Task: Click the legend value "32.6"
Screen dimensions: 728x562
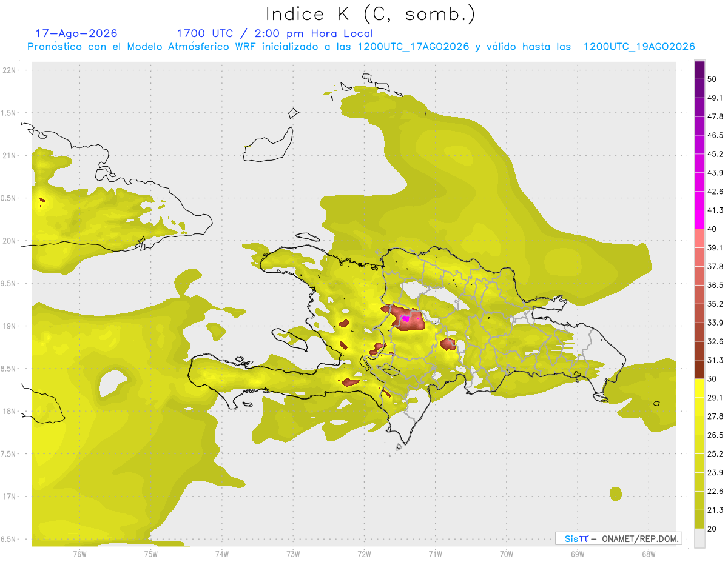Action: [x=715, y=341]
